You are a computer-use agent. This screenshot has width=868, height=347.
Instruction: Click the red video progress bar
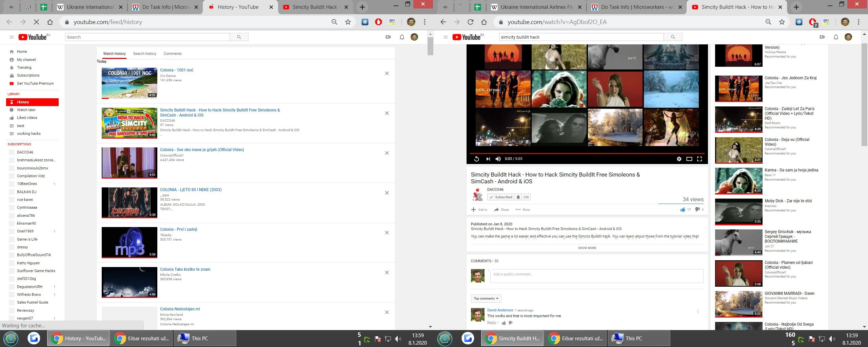click(x=587, y=154)
